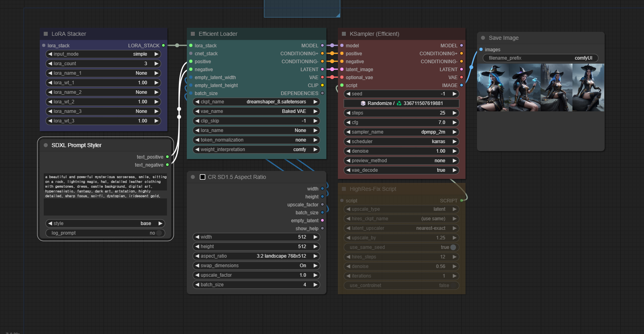Click the Efficient Loader CLIP output connector
The image size is (644, 334).
322,85
